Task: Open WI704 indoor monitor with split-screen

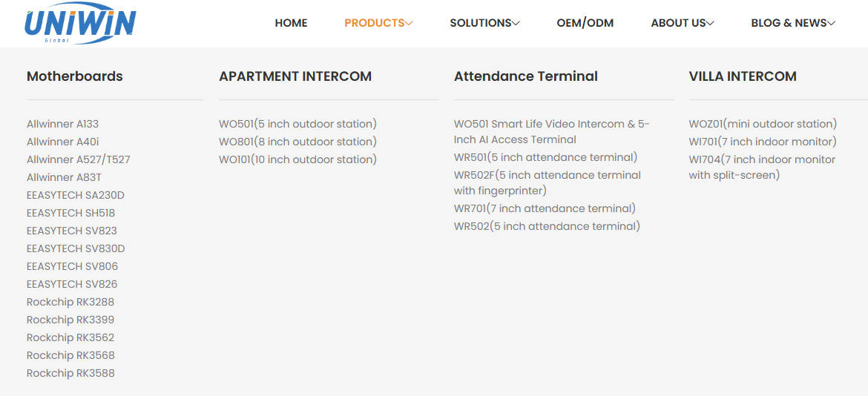Action: pos(762,167)
